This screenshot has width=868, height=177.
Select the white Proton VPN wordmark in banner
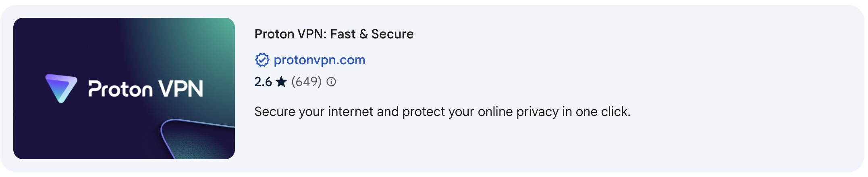(x=145, y=89)
